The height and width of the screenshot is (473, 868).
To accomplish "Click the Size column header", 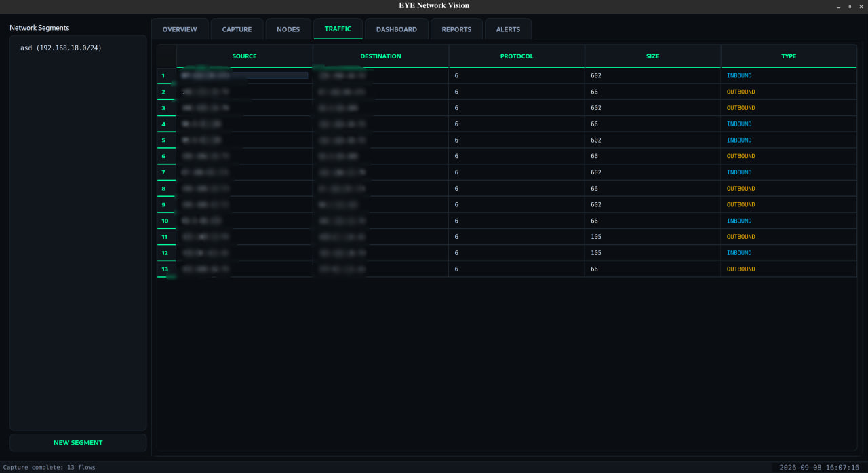I will (x=652, y=56).
